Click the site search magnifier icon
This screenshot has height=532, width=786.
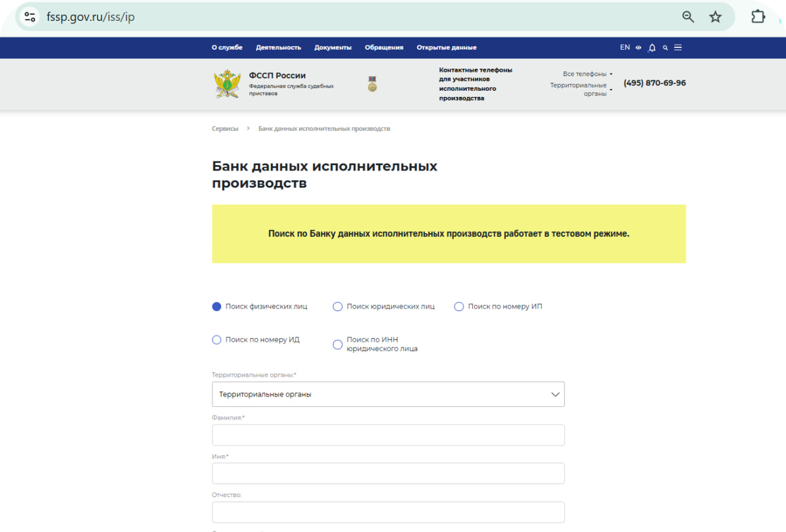coord(665,48)
